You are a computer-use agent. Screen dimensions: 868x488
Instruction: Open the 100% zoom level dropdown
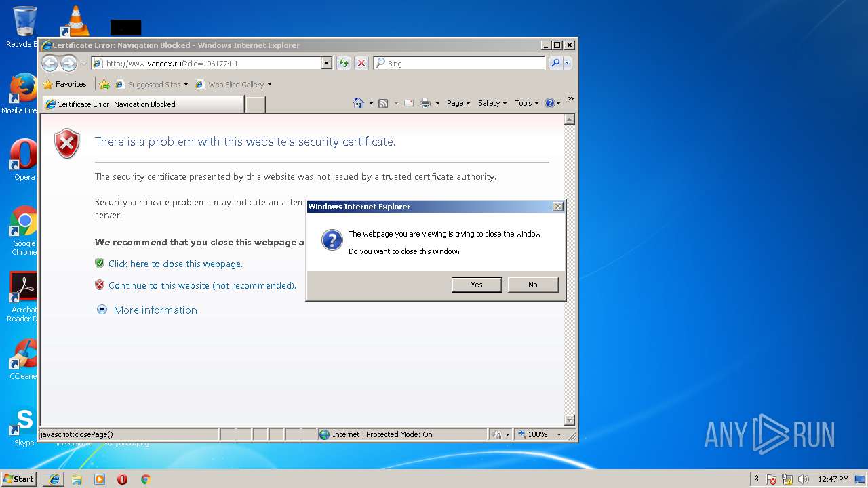pos(559,434)
